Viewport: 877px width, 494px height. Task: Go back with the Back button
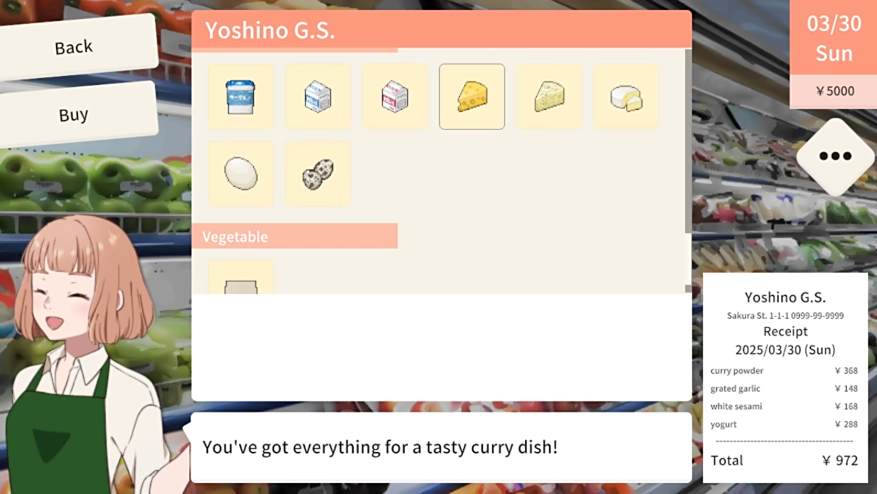click(x=74, y=47)
